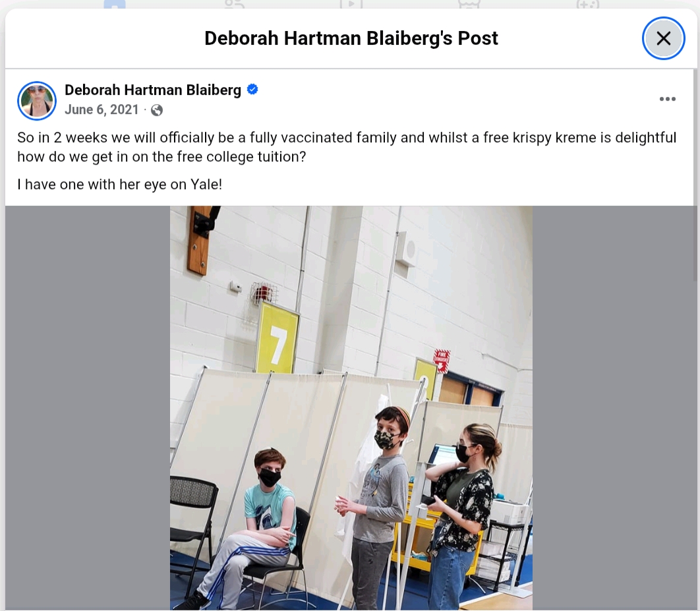This screenshot has height=611, width=700.
Task: Click the blue verified badge icon
Action: 252,89
